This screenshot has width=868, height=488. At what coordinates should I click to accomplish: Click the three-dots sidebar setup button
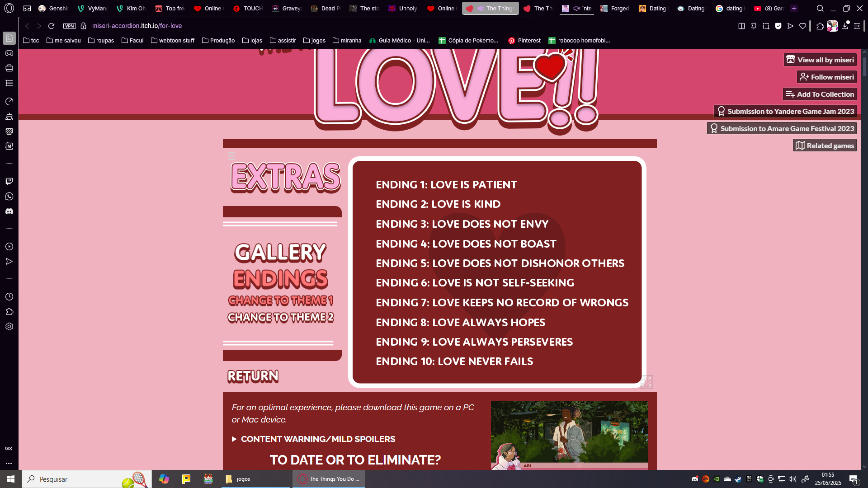click(9, 463)
